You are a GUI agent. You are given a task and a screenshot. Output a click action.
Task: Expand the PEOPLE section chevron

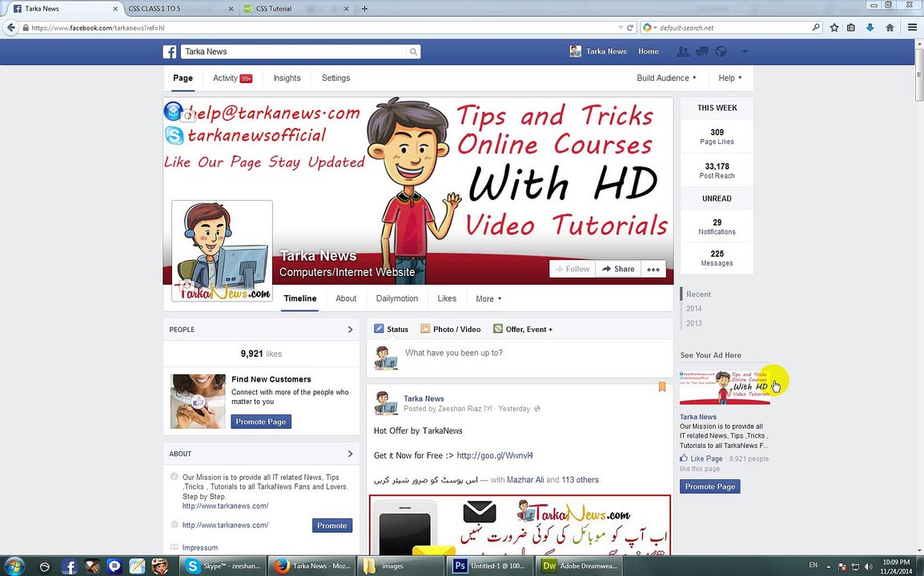(x=350, y=330)
